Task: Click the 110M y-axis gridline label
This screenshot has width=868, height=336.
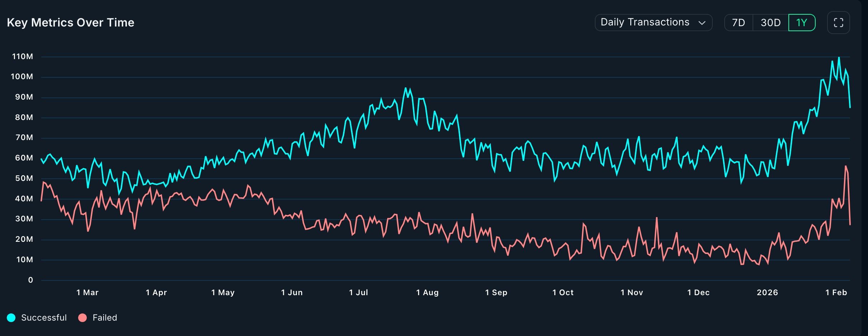Action: (x=23, y=56)
